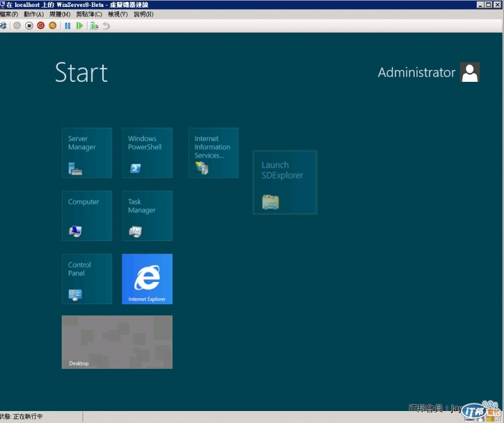Pause the virtual machine

[x=67, y=26]
